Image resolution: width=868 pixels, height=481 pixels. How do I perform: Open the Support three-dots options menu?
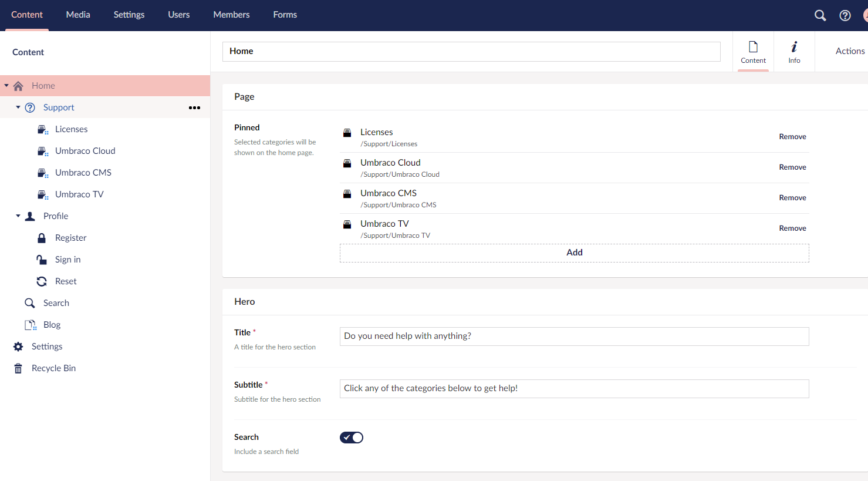click(194, 107)
